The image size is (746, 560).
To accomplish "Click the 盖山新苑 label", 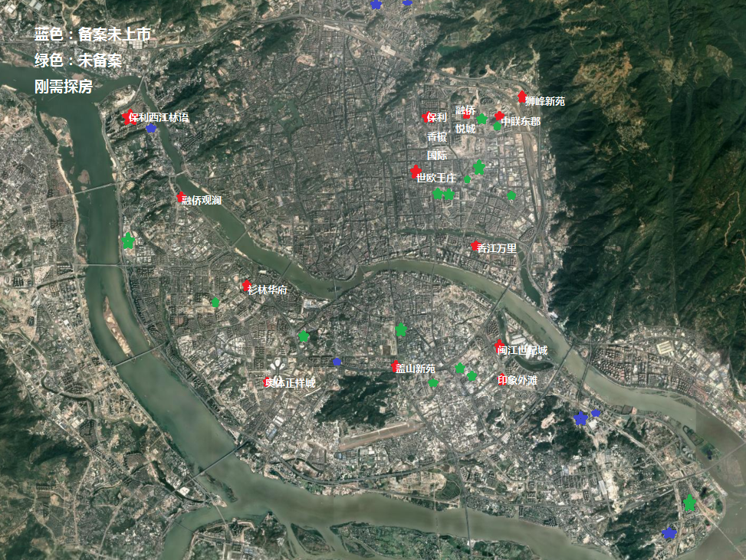I will pyautogui.click(x=416, y=368).
